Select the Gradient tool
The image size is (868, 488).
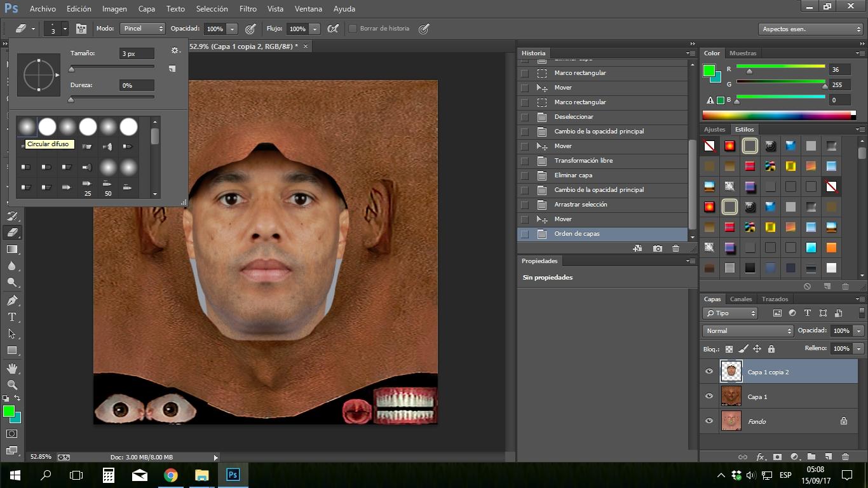click(x=12, y=249)
